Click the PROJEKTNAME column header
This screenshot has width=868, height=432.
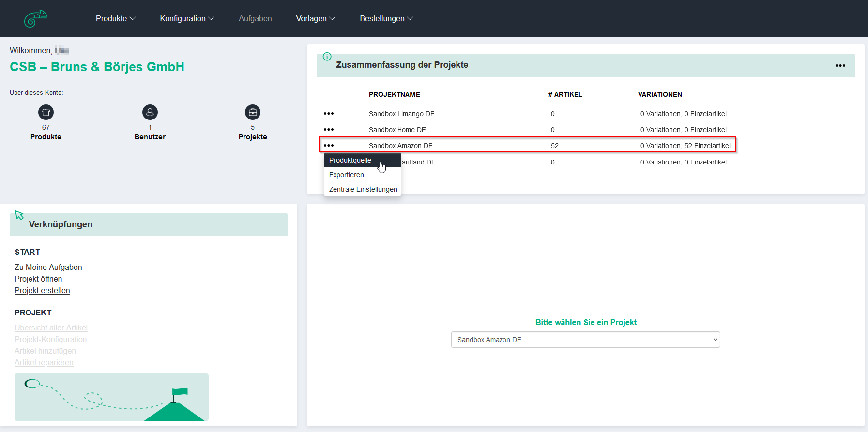tap(394, 94)
